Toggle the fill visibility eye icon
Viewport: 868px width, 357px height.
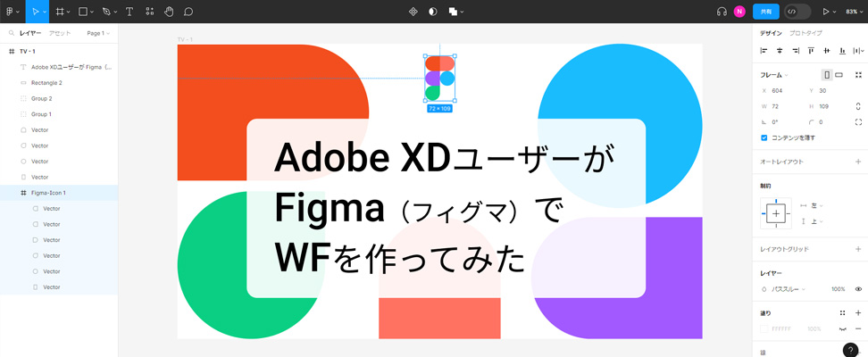[842, 328]
